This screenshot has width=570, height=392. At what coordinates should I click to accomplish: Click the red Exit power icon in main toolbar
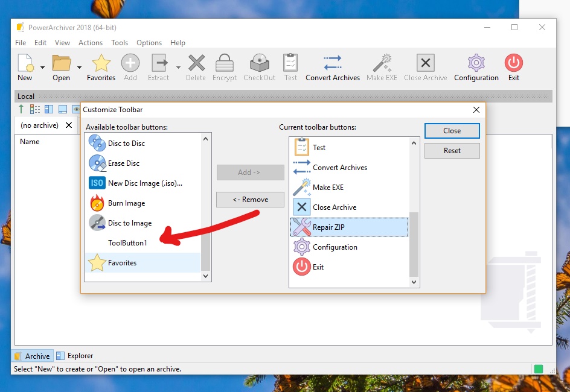[514, 63]
